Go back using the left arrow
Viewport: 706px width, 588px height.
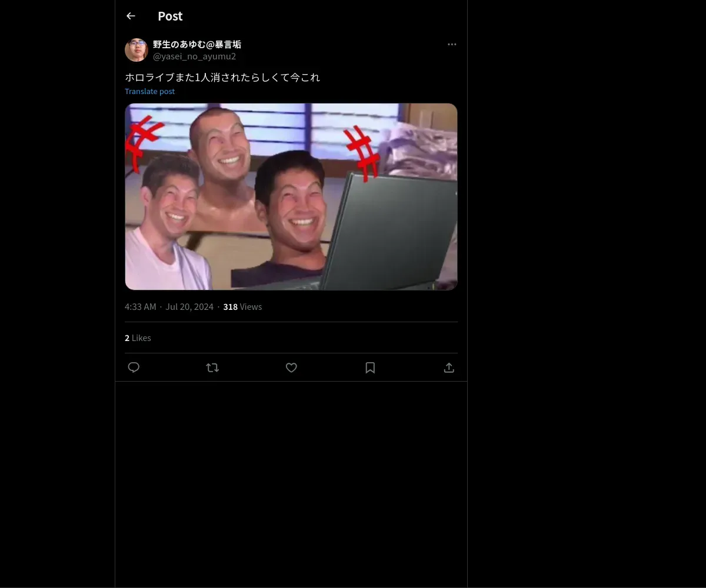(x=131, y=16)
